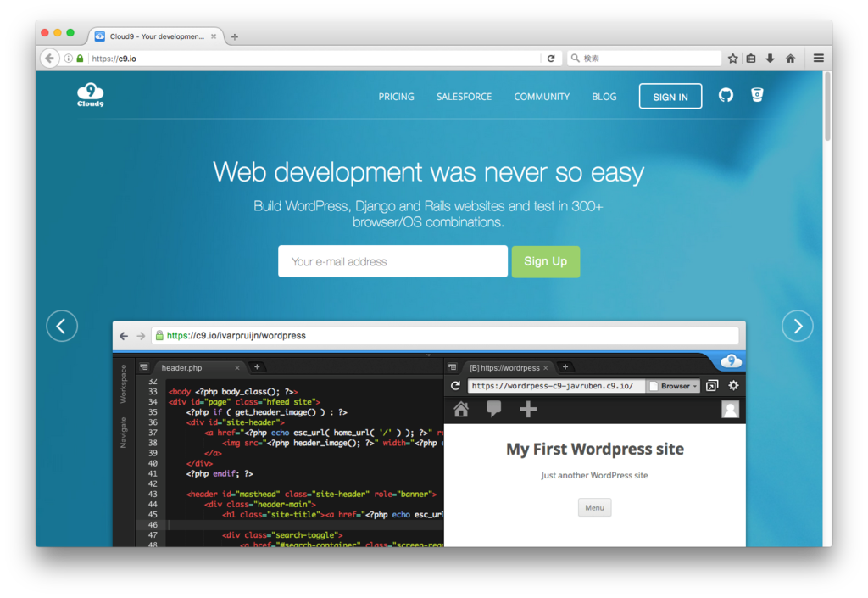Open a new browser tab

pyautogui.click(x=235, y=37)
